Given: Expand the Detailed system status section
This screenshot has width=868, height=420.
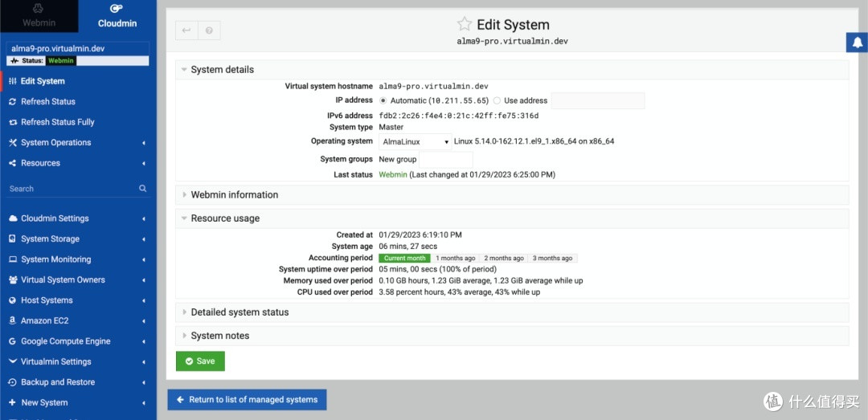Looking at the screenshot, I should tap(512, 312).
